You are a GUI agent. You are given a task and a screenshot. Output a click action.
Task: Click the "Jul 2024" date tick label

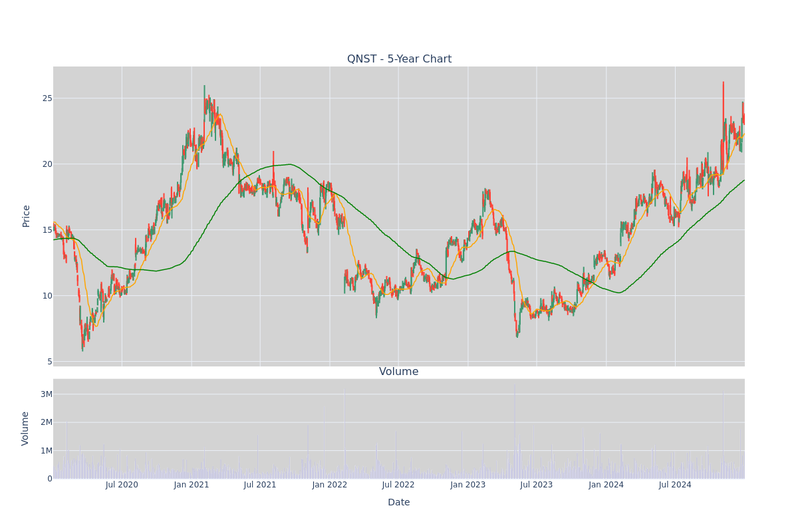(x=675, y=485)
